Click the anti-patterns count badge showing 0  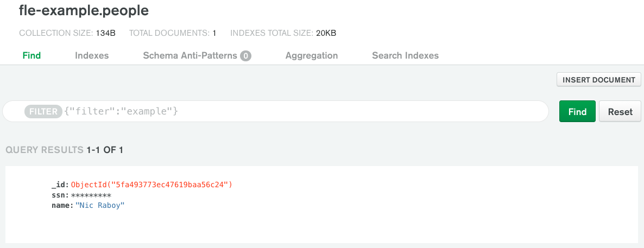[245, 56]
